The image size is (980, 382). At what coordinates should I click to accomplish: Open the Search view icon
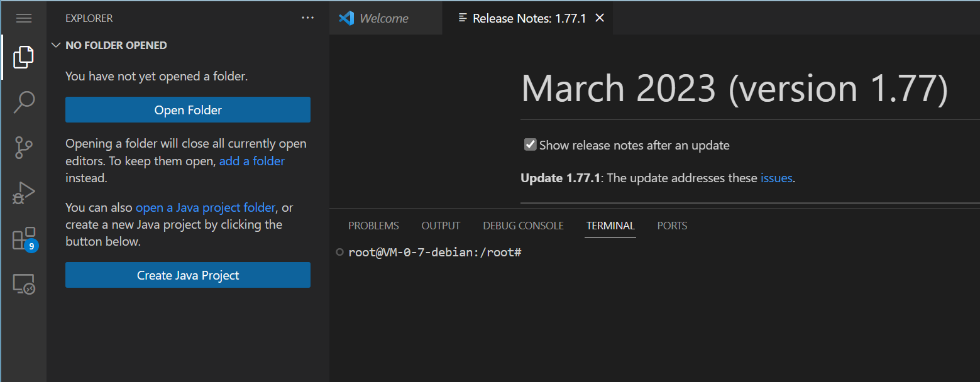[24, 102]
